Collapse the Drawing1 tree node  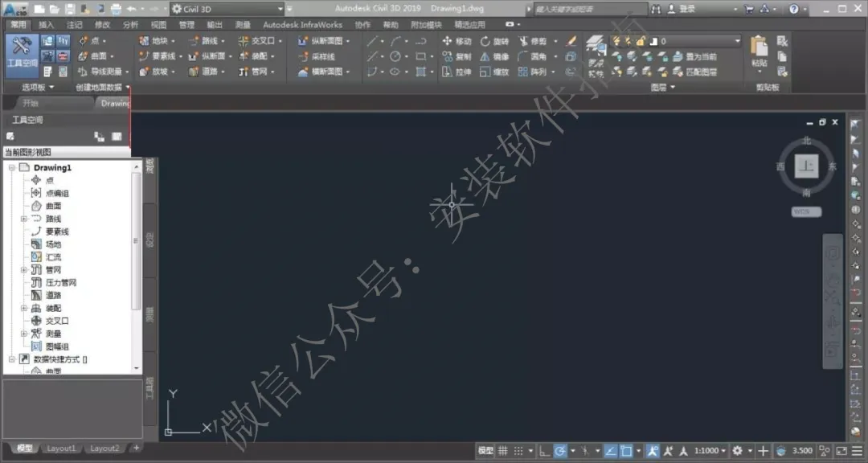pos(11,167)
